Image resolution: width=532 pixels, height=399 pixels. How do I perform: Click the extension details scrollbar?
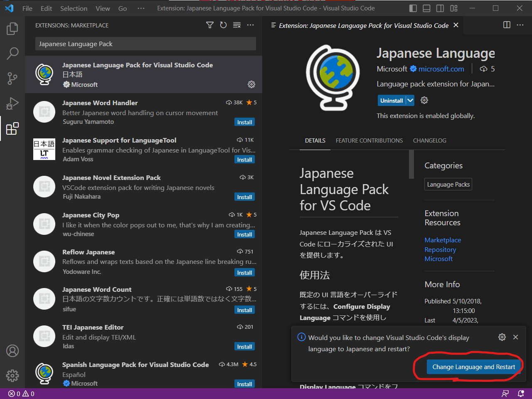[x=411, y=165]
